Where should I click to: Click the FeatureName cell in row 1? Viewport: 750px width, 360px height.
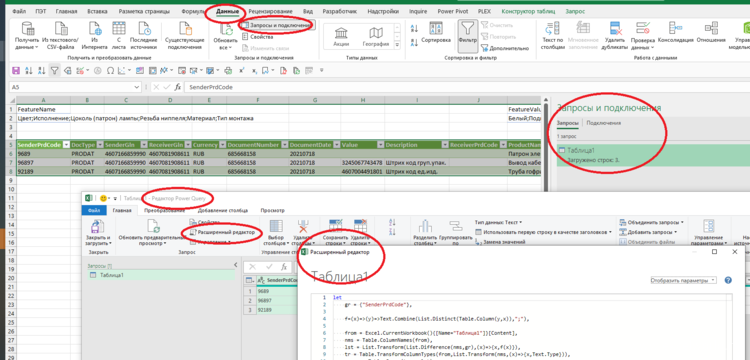point(43,109)
